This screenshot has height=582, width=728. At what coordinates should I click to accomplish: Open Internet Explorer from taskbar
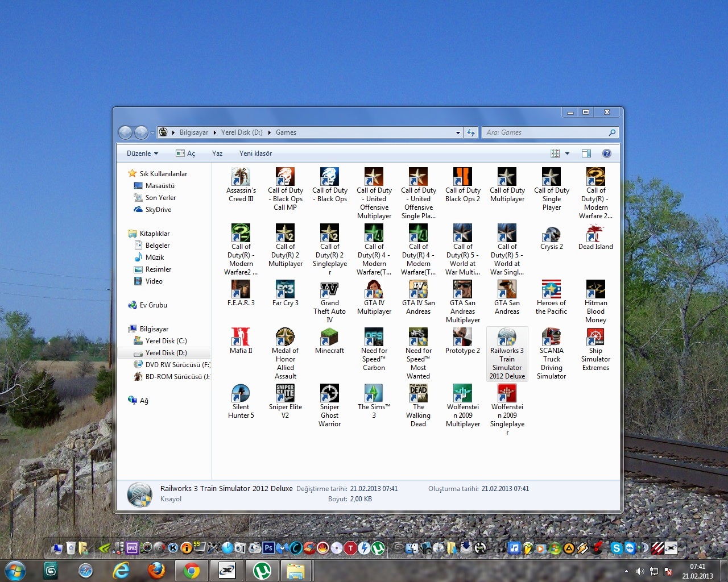tap(121, 571)
